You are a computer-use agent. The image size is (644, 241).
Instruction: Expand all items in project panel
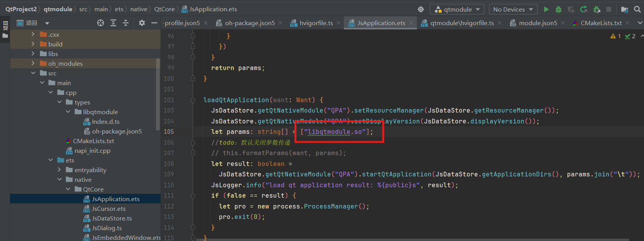coord(113,23)
